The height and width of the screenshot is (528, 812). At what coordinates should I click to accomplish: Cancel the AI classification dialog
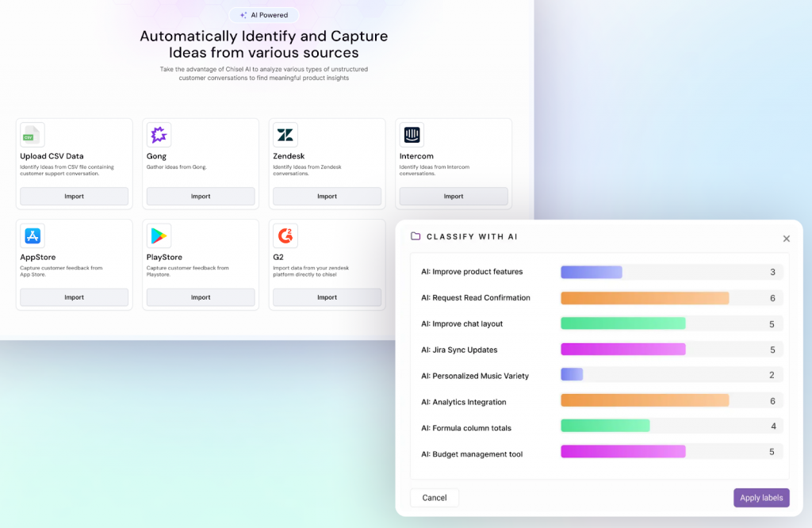pyautogui.click(x=434, y=497)
